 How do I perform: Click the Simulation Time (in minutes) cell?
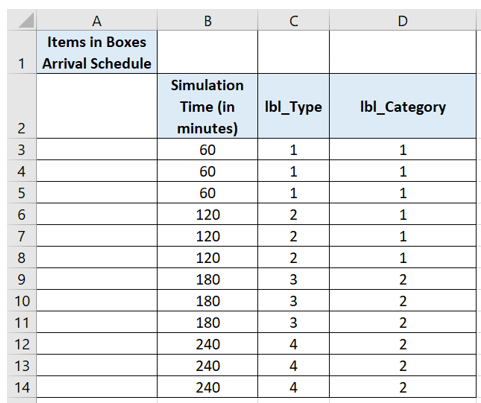click(207, 106)
